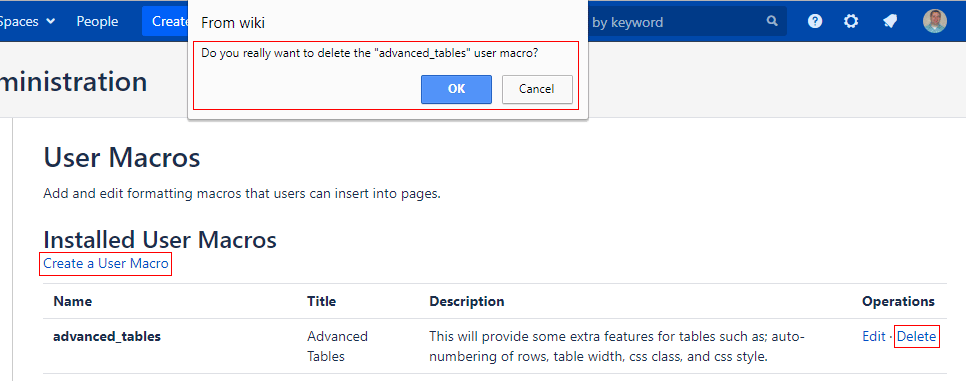Viewport: 966px width, 381px height.
Task: Open the notifications icon in header
Action: pyautogui.click(x=890, y=22)
